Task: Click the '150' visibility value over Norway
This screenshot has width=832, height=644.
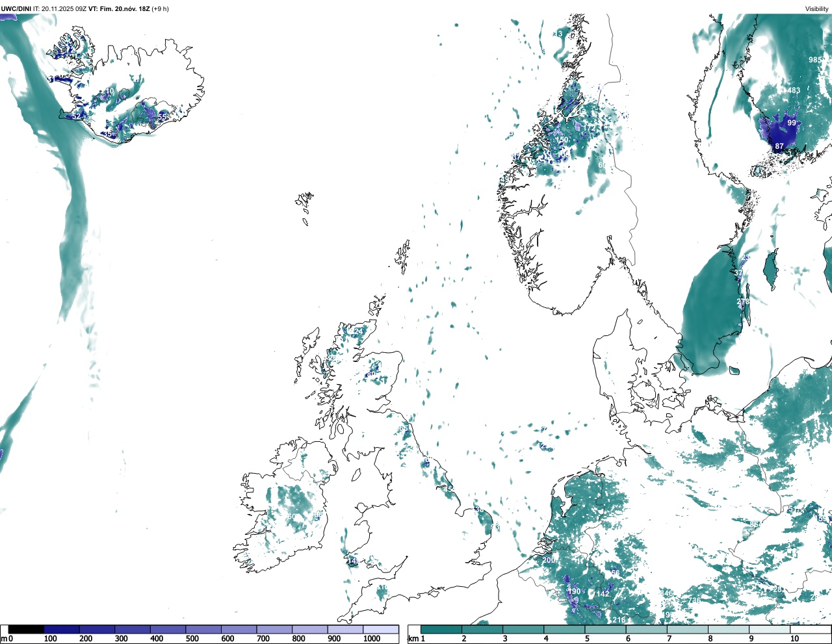Action: point(562,140)
